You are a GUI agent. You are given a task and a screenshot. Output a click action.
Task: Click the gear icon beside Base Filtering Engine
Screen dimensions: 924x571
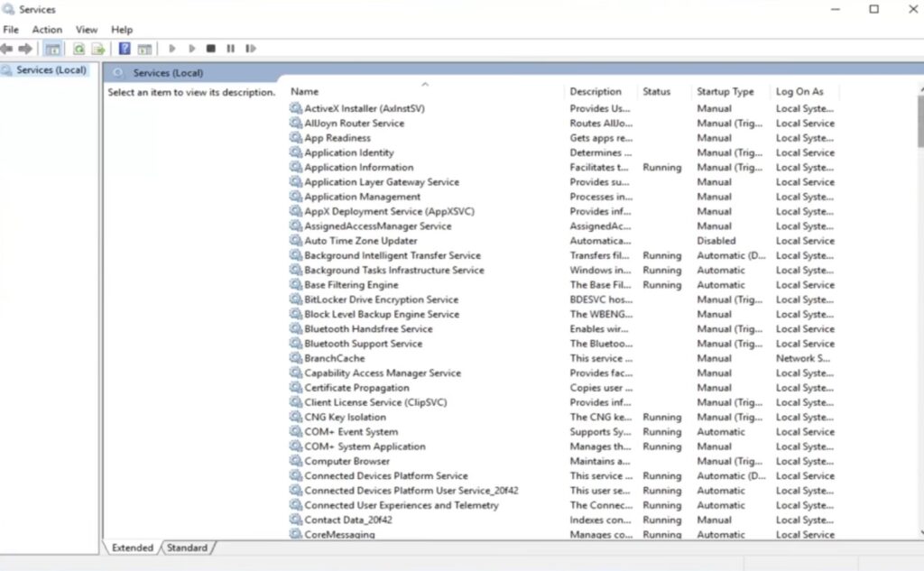(x=296, y=285)
